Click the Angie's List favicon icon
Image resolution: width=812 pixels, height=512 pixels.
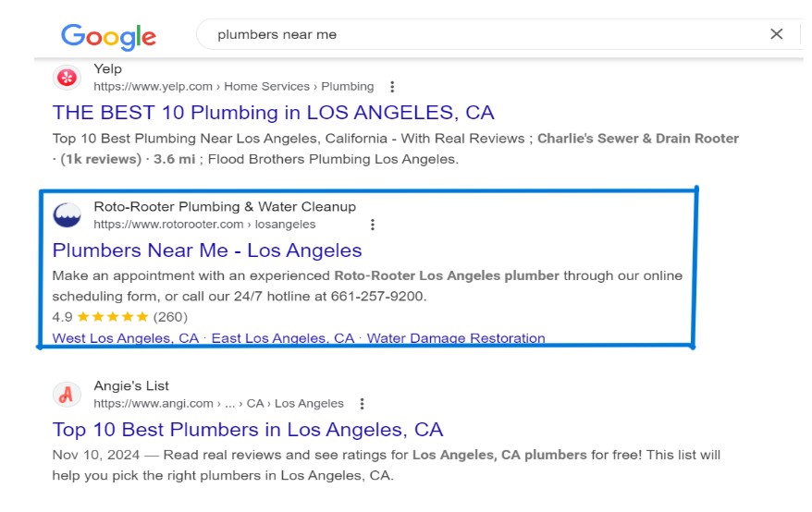67,395
